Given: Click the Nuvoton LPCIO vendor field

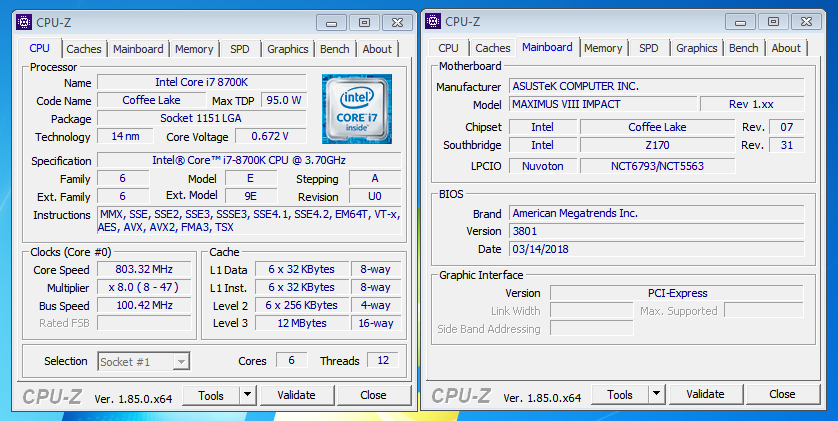Looking at the screenshot, I should pyautogui.click(x=543, y=166).
